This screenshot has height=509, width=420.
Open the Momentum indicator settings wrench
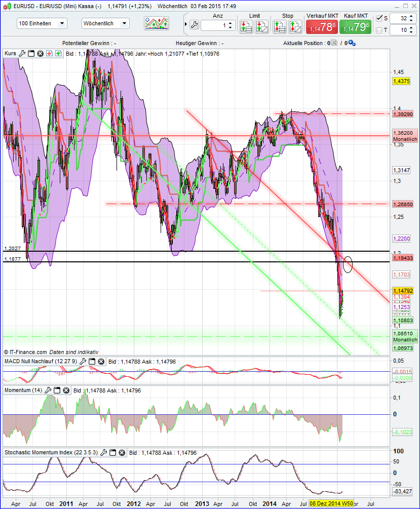pos(48,390)
